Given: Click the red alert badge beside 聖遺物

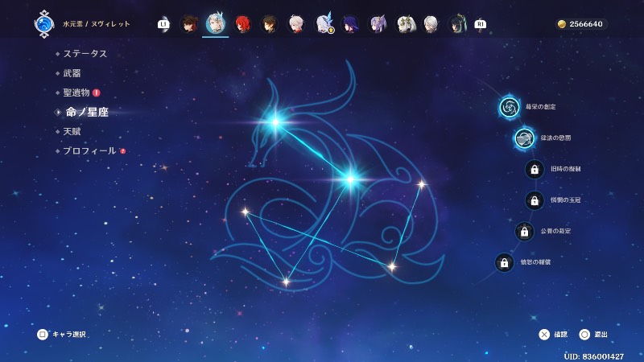Looking at the screenshot, I should click(97, 93).
